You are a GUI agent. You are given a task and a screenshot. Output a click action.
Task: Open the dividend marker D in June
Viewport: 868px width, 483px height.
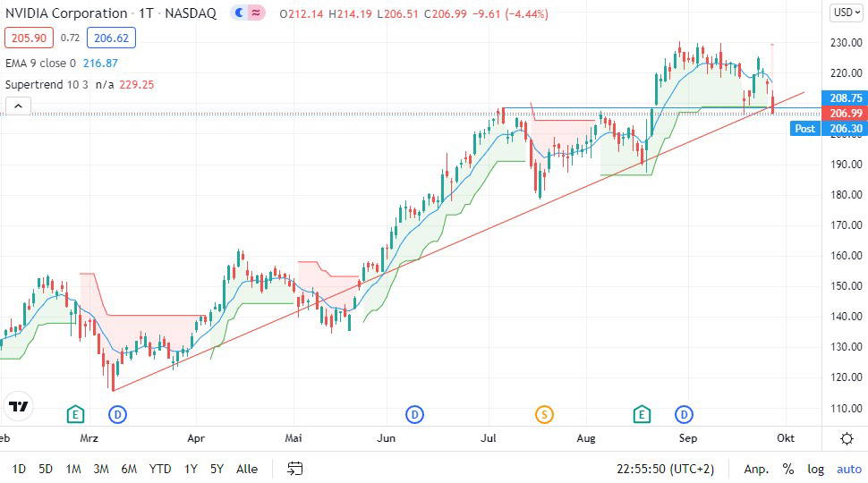click(x=414, y=414)
